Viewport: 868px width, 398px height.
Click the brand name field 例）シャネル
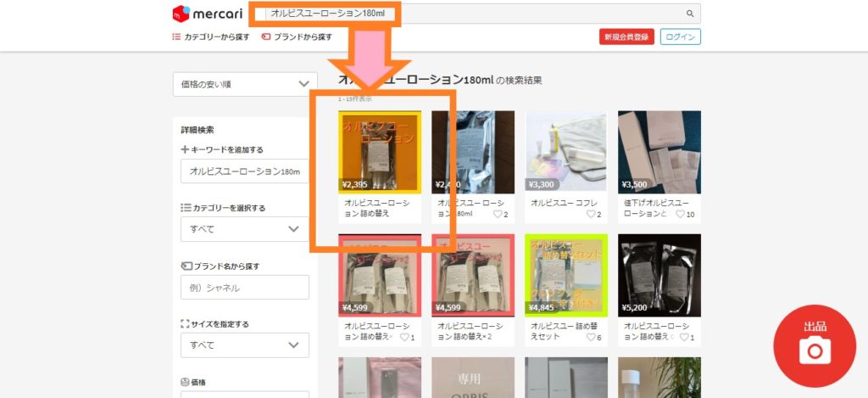click(x=245, y=288)
